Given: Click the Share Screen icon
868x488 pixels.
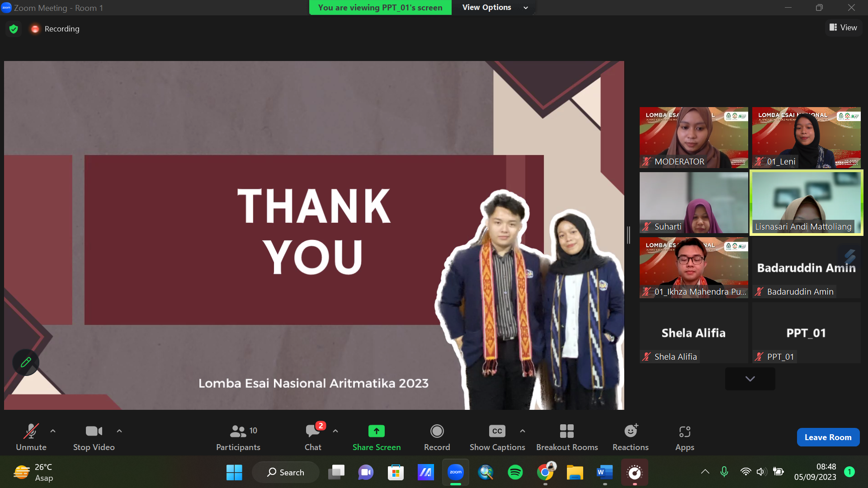Looking at the screenshot, I should point(376,431).
